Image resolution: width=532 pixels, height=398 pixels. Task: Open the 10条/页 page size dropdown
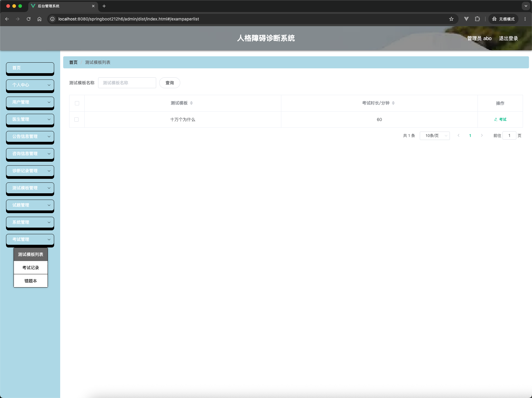pos(435,136)
